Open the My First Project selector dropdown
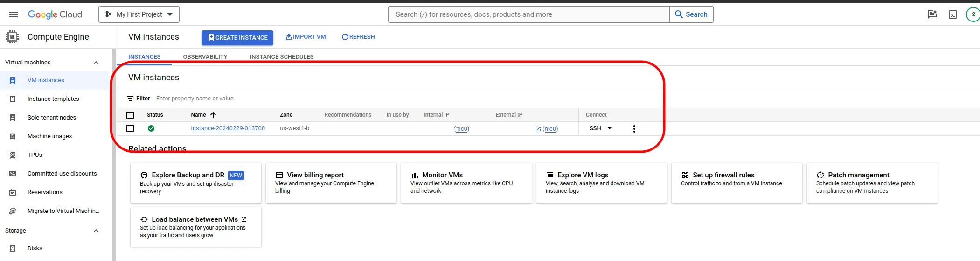Viewport: 980px width, 261px height. click(x=139, y=14)
